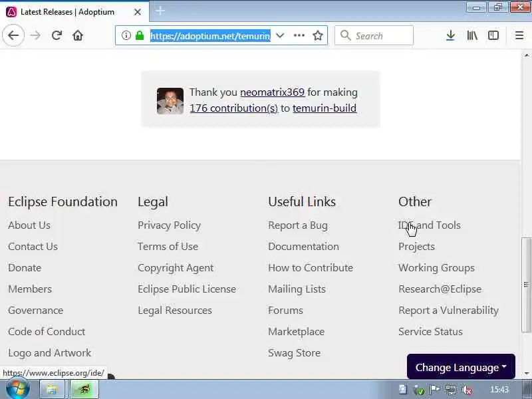Click the scrollbar down arrow
The width and height of the screenshot is (532, 399).
click(x=526, y=374)
